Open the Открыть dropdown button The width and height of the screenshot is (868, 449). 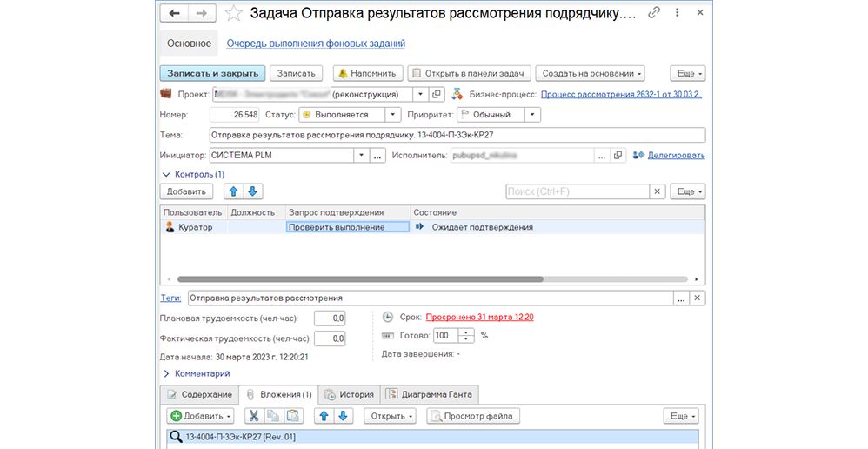pyautogui.click(x=390, y=416)
